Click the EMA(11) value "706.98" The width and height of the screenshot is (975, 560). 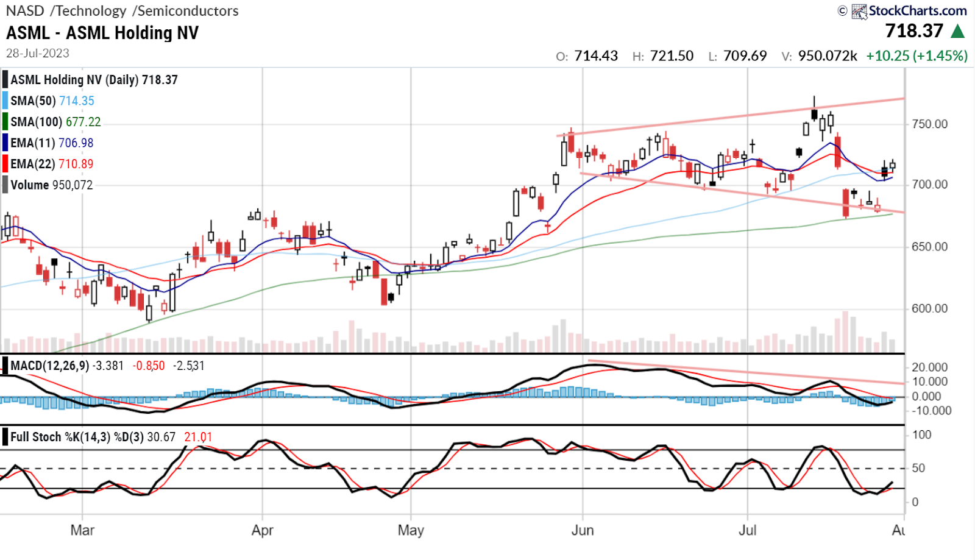coord(76,143)
